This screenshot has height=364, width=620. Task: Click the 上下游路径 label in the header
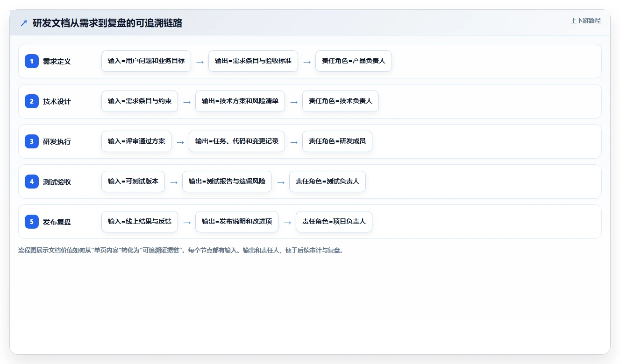pyautogui.click(x=585, y=21)
